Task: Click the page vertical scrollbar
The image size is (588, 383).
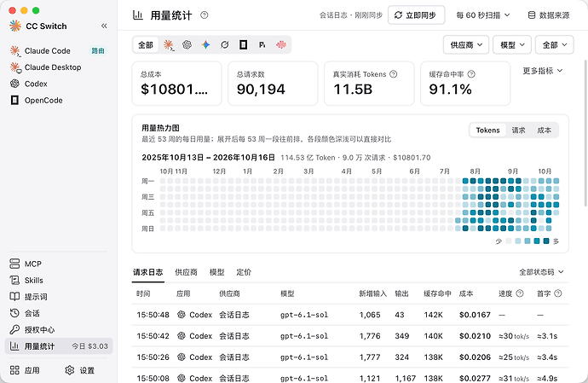Action: (x=585, y=133)
